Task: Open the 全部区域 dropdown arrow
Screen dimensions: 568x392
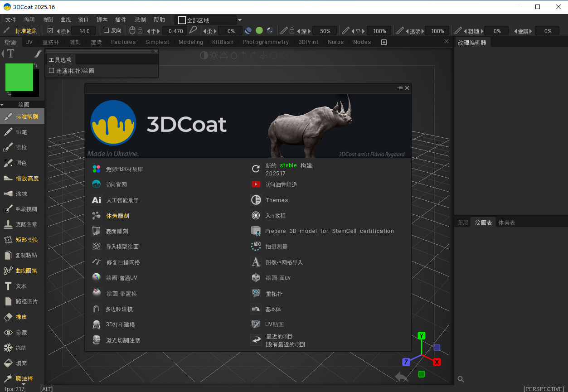Action: point(240,20)
